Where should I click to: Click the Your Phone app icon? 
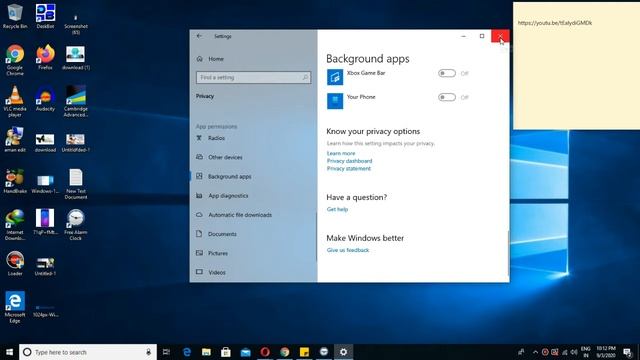coord(335,101)
